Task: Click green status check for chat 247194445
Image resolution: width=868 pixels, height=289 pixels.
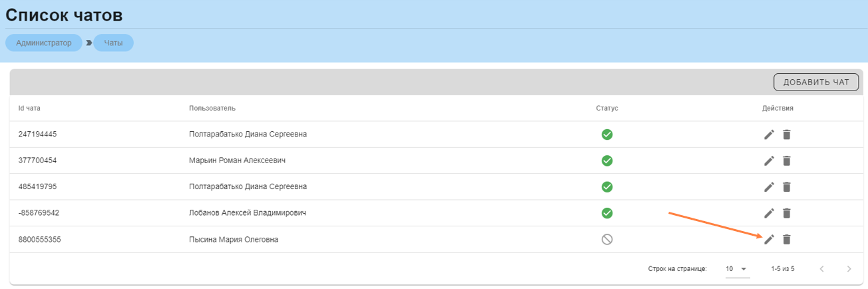Action: pyautogui.click(x=607, y=135)
